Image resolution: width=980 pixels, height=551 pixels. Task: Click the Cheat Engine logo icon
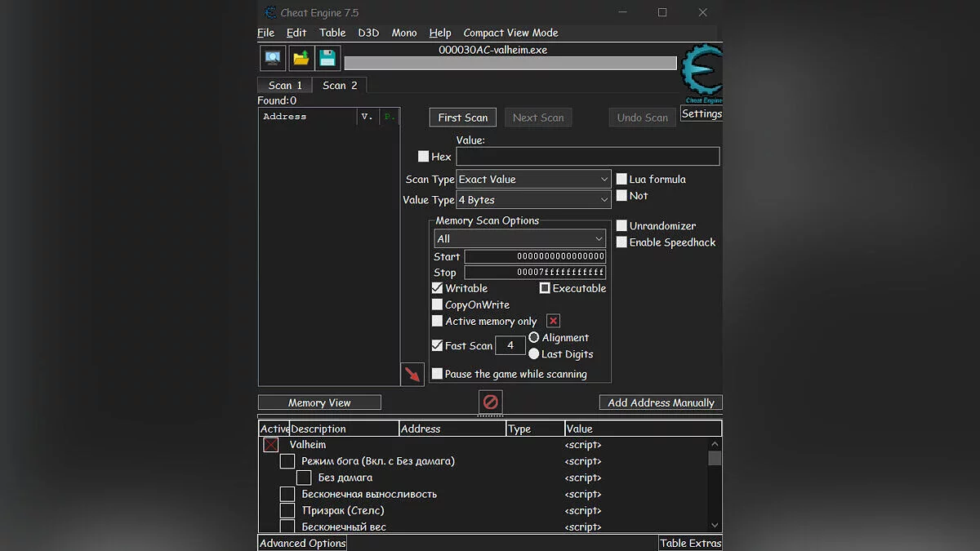702,73
